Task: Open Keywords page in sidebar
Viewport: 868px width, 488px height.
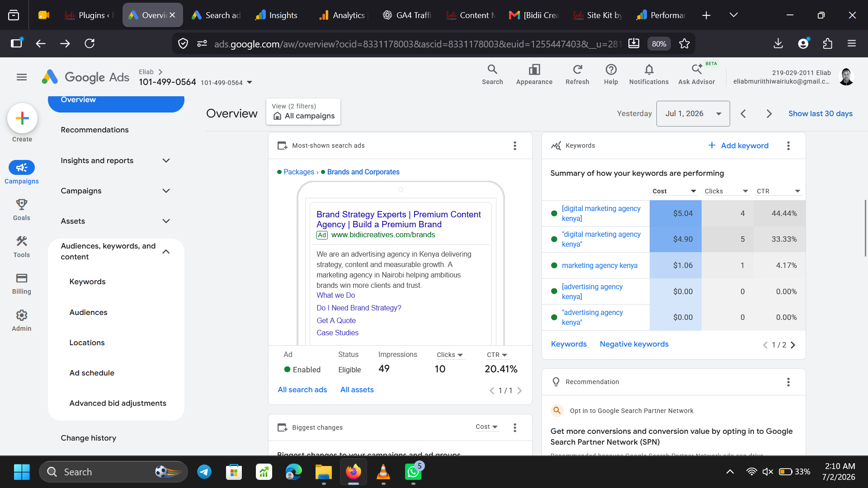Action: click(87, 282)
